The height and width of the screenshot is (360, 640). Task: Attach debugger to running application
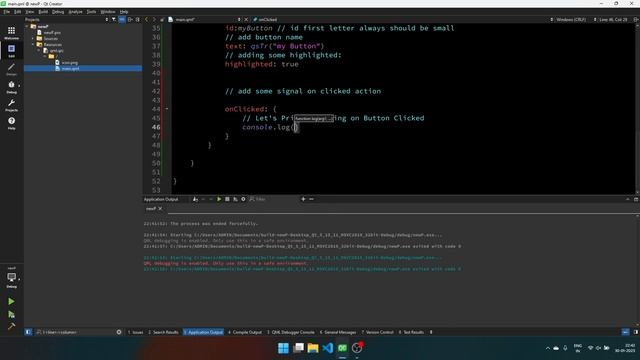[x=235, y=199]
